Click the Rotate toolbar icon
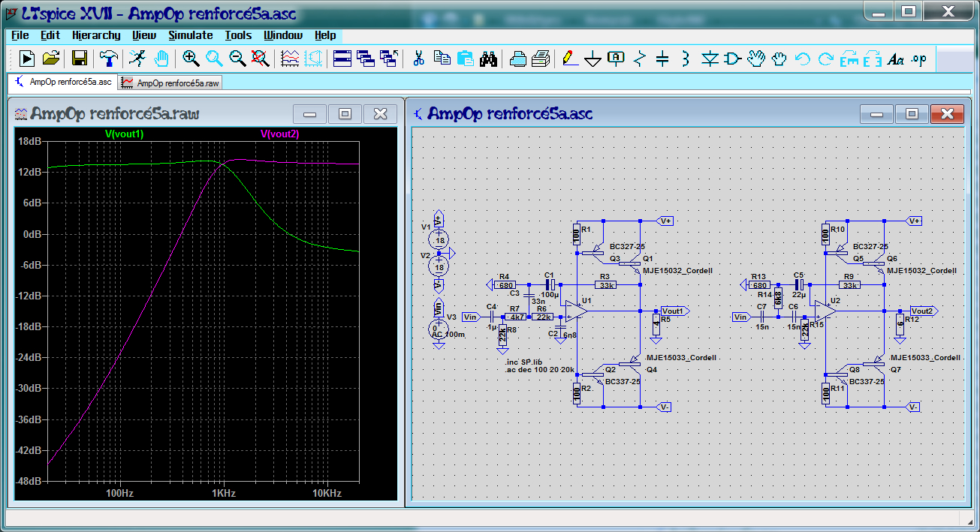Image resolution: width=980 pixels, height=532 pixels. pos(849,59)
